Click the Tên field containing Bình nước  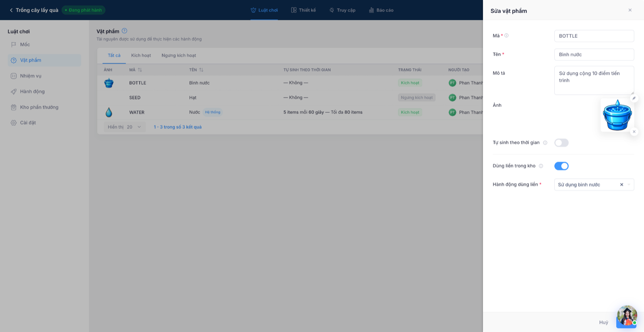[x=594, y=55]
